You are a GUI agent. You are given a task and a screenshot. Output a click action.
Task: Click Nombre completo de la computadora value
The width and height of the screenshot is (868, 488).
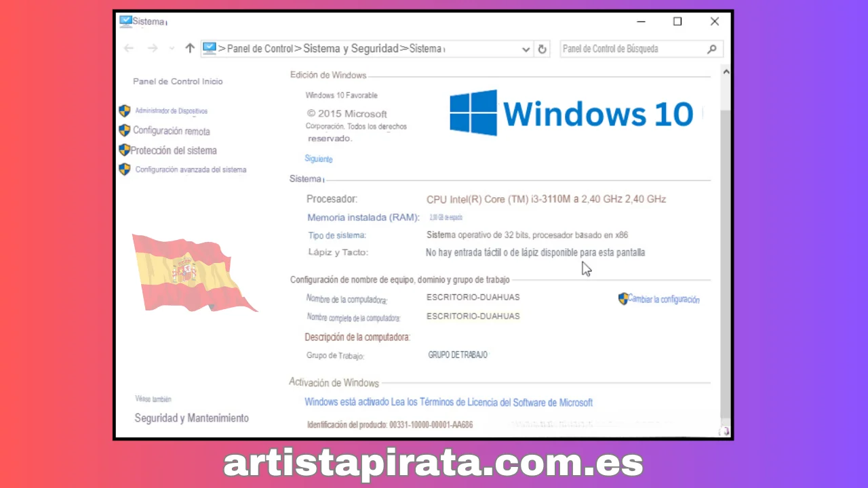point(473,317)
